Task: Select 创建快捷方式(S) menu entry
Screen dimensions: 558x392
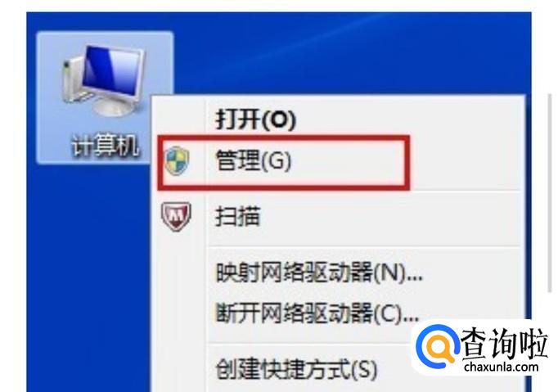Action: 296,369
